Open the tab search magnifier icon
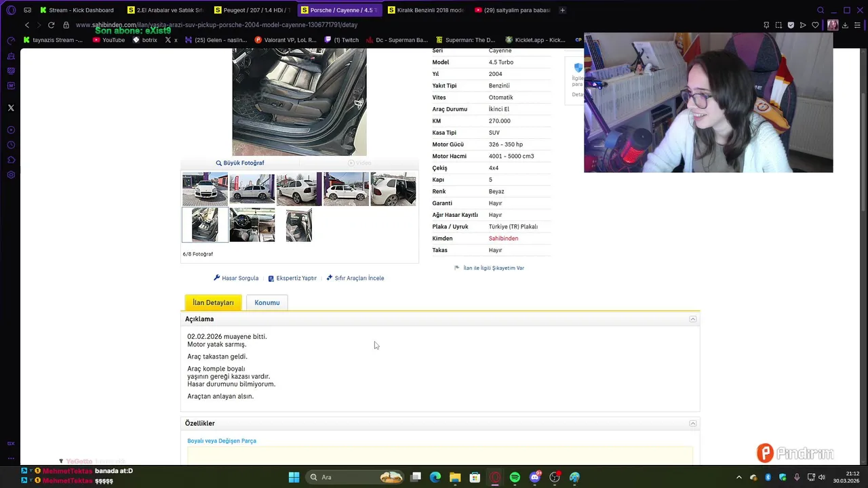Screen dimensions: 868x488 tap(821, 10)
